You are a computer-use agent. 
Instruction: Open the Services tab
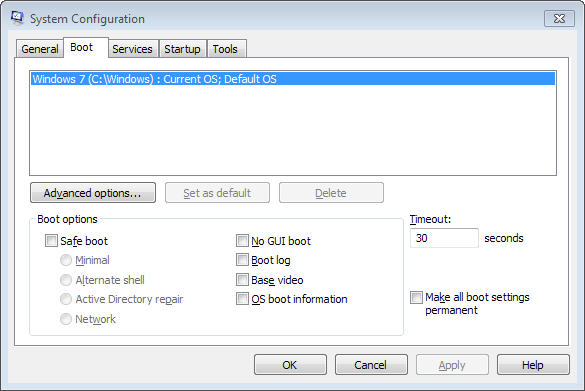[132, 49]
